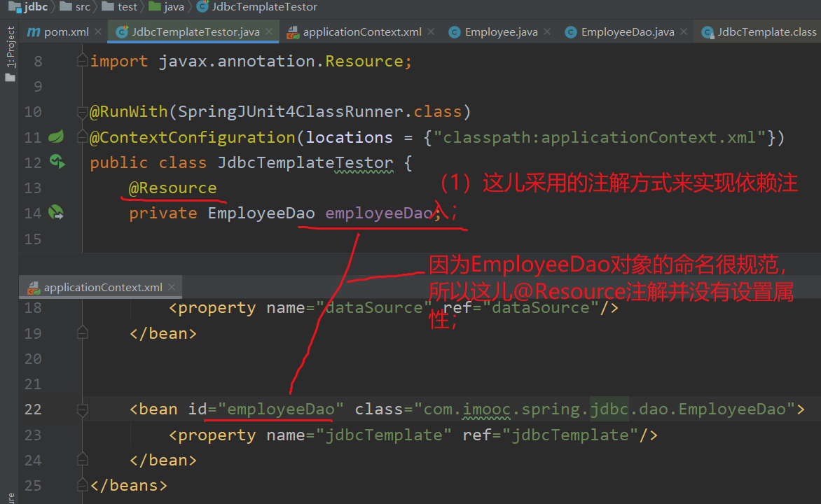The image size is (821, 504).
Task: Toggle fold marker at line 19 closing bean
Action: point(82,333)
